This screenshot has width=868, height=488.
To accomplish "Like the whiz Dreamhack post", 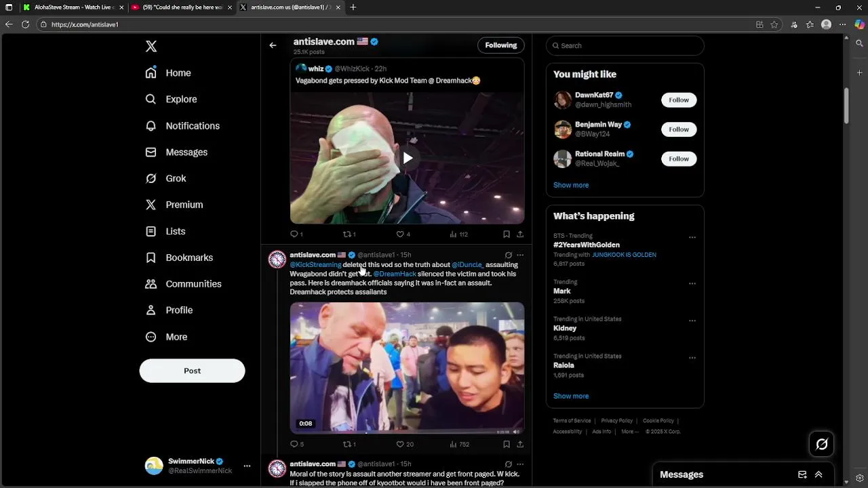I will pyautogui.click(x=403, y=235).
